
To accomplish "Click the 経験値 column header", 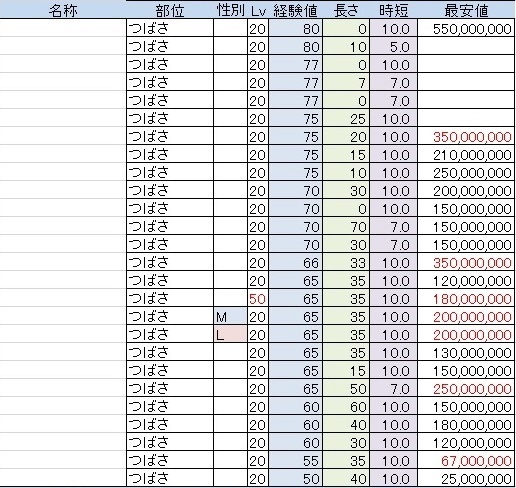I will click(295, 11).
